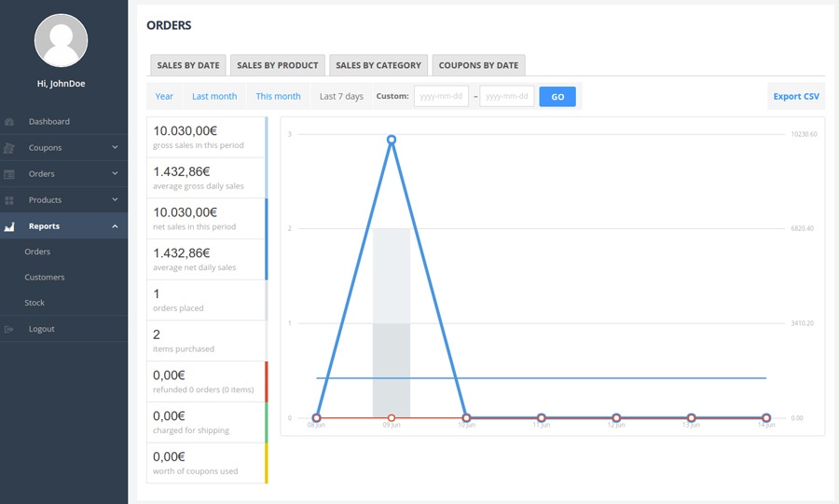This screenshot has height=504, width=839.
Task: Click the Reports chart icon
Action: coord(9,226)
